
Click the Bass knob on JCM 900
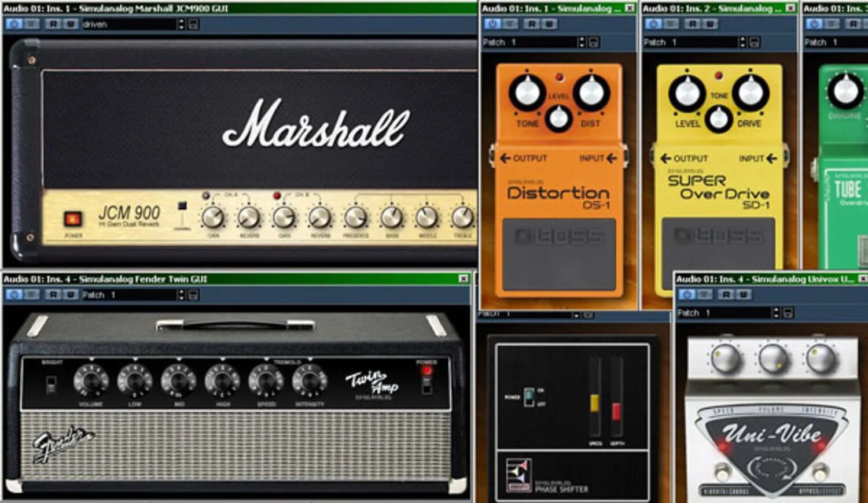coord(392,217)
